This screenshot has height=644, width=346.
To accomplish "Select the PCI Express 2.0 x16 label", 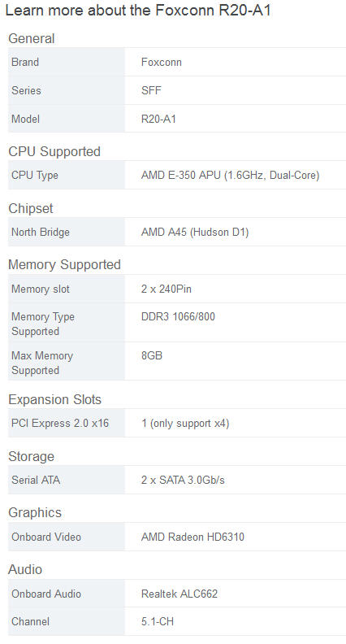I will pyautogui.click(x=60, y=423).
